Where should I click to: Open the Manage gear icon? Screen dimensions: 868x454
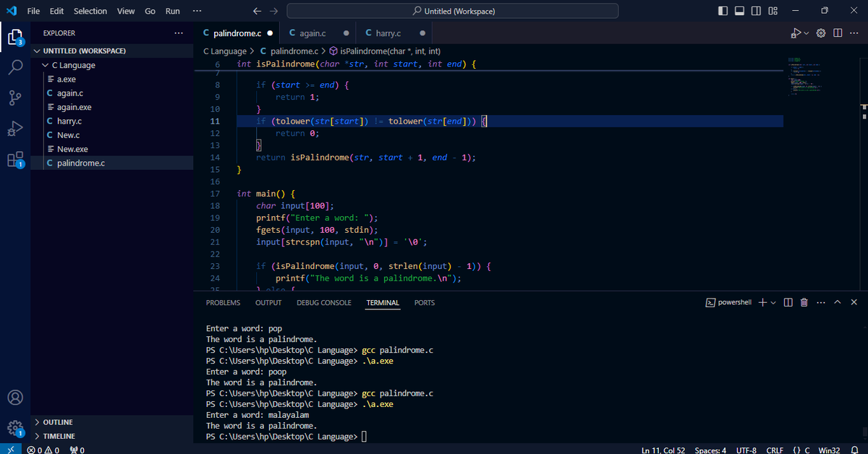point(15,427)
